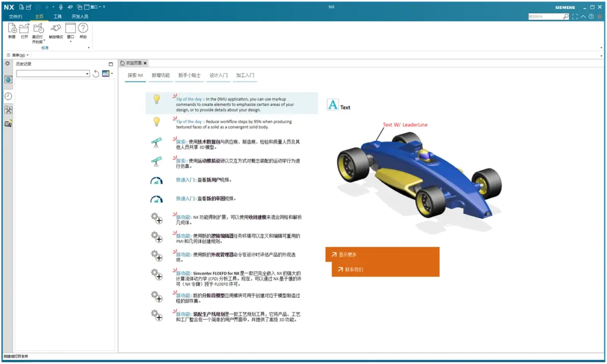
Task: Maximize the 历史记录 panel
Action: [111, 64]
